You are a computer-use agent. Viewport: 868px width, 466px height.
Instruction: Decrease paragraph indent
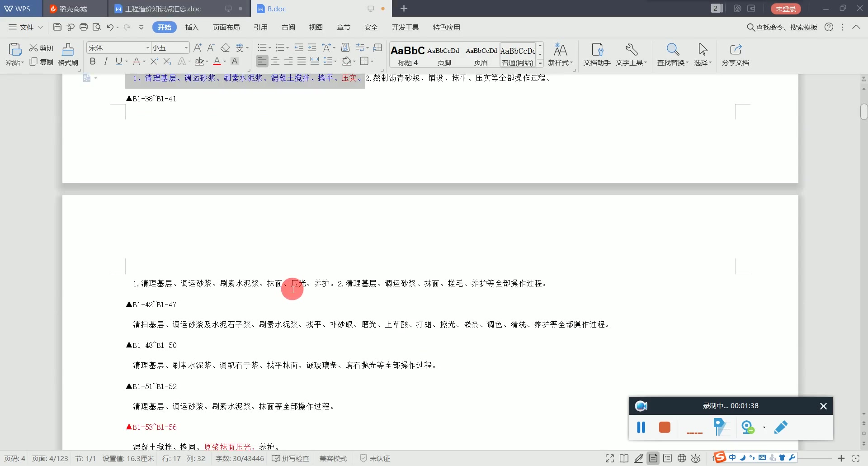pos(298,48)
